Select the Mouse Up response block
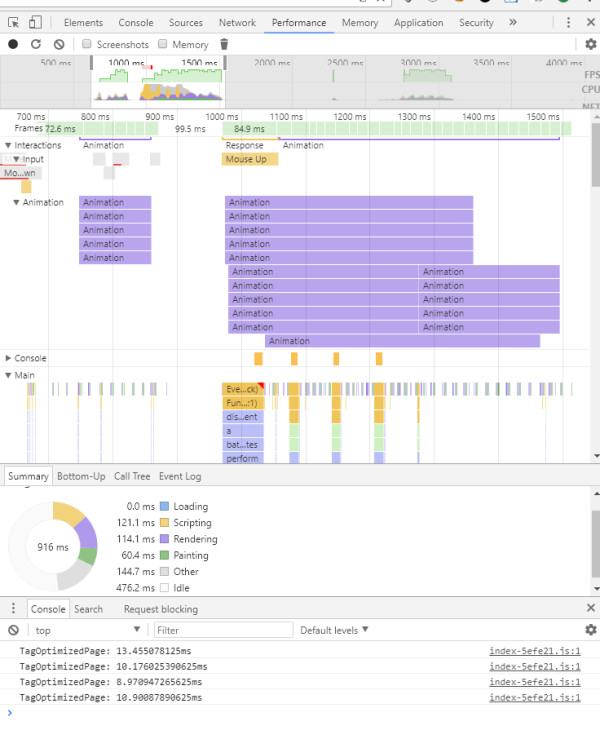This screenshot has width=600, height=739. tap(250, 159)
